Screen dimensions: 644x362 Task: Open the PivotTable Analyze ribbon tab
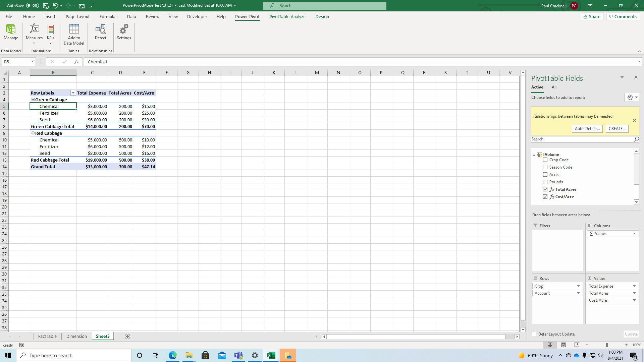tap(287, 16)
